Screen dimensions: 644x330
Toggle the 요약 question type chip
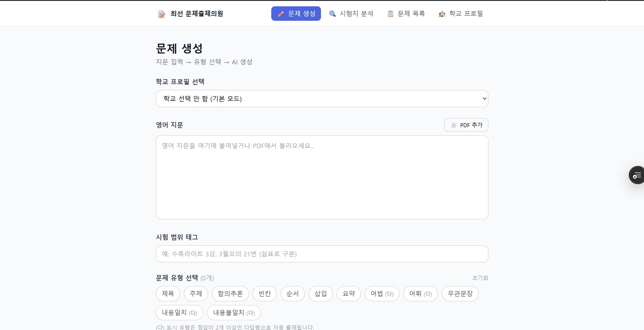click(349, 294)
